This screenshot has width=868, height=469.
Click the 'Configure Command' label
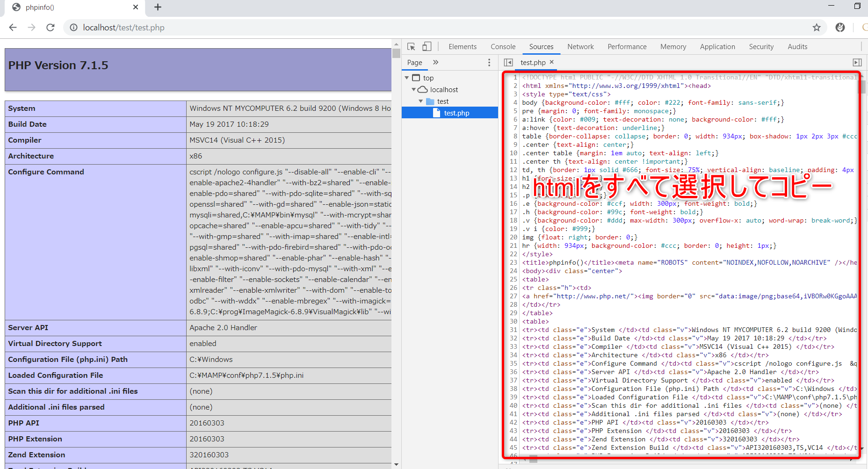[46, 172]
